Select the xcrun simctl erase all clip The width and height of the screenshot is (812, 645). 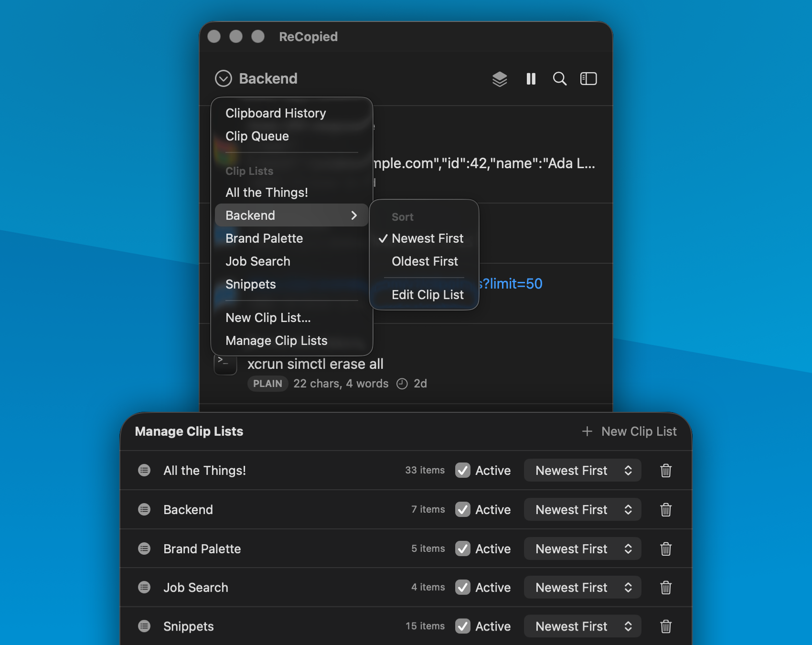coord(315,364)
